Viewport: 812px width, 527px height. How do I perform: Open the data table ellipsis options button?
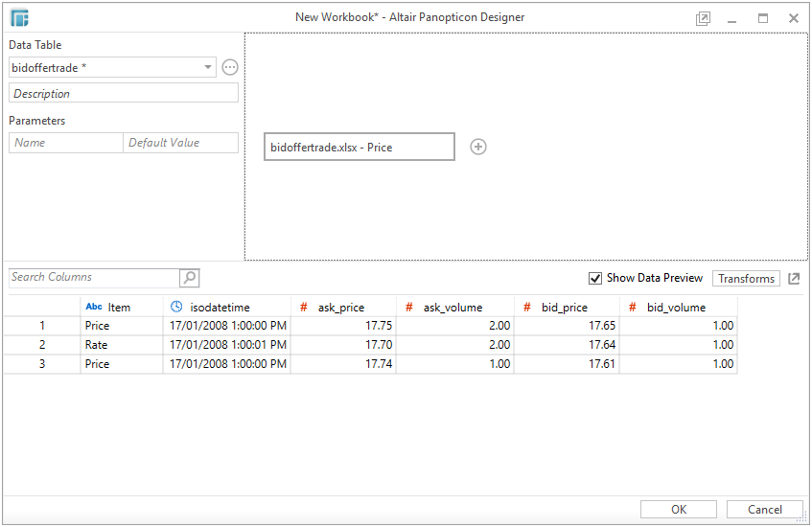pyautogui.click(x=230, y=67)
